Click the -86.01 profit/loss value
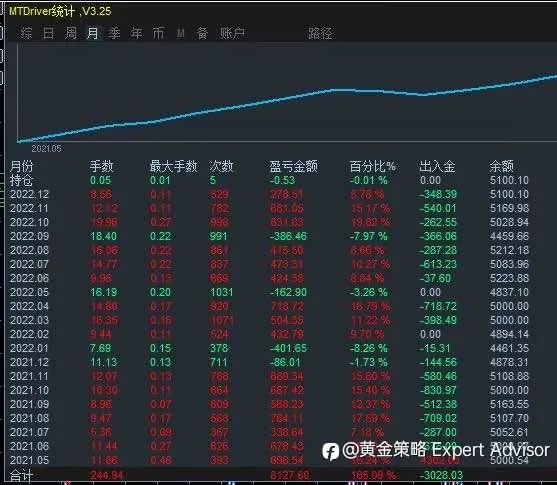The height and width of the screenshot is (485, 557). 285,362
